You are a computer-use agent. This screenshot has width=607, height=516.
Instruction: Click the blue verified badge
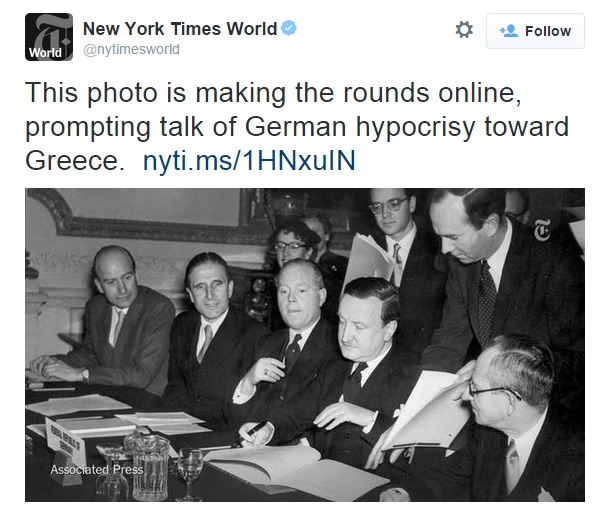(288, 28)
